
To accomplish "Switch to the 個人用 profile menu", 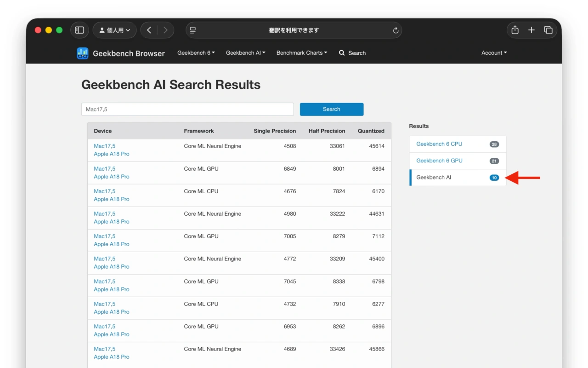I will coord(114,29).
